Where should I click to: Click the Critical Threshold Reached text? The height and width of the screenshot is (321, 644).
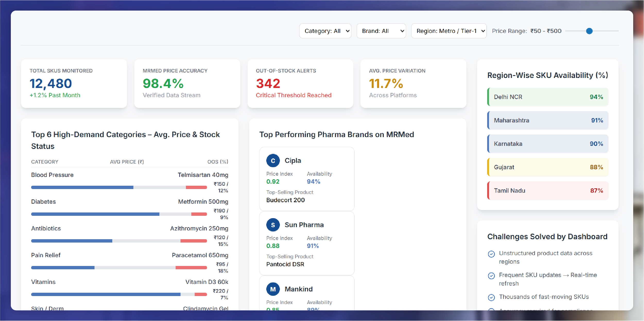pyautogui.click(x=293, y=95)
